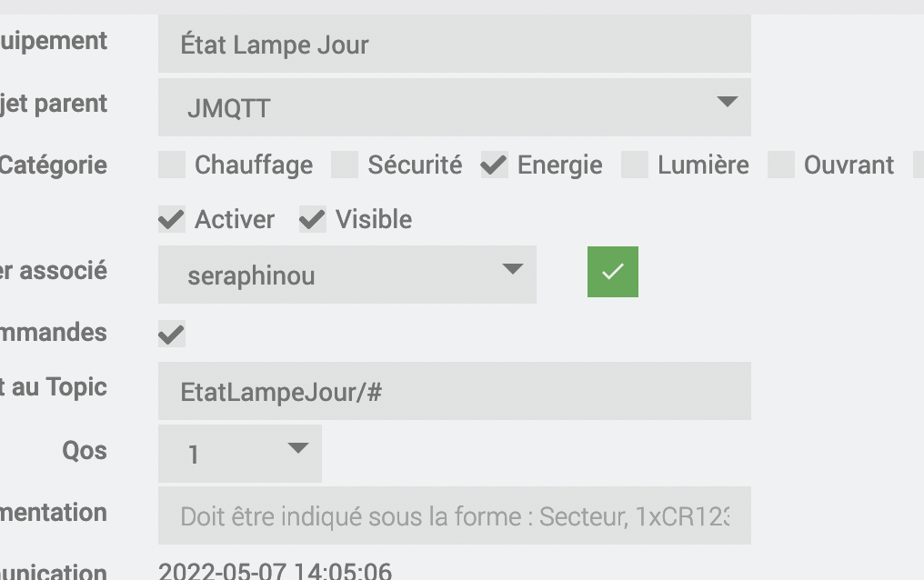
Task: Toggle the commandes checkbox
Action: pyautogui.click(x=172, y=334)
